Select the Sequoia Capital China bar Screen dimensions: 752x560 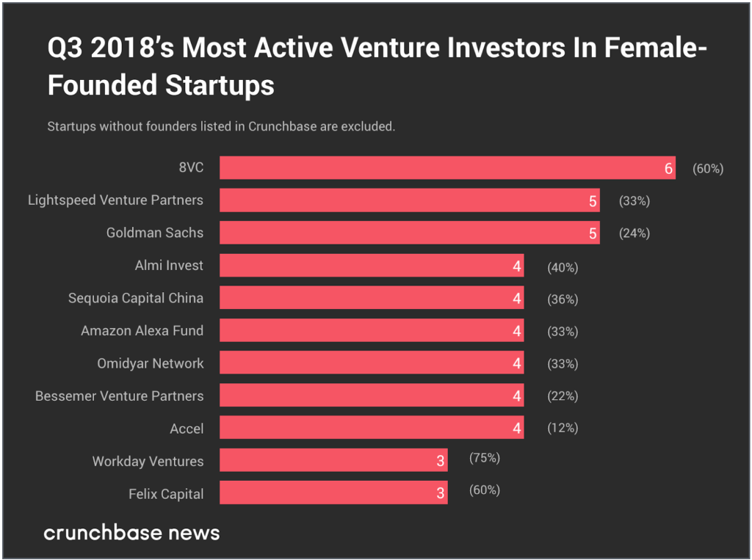371,298
